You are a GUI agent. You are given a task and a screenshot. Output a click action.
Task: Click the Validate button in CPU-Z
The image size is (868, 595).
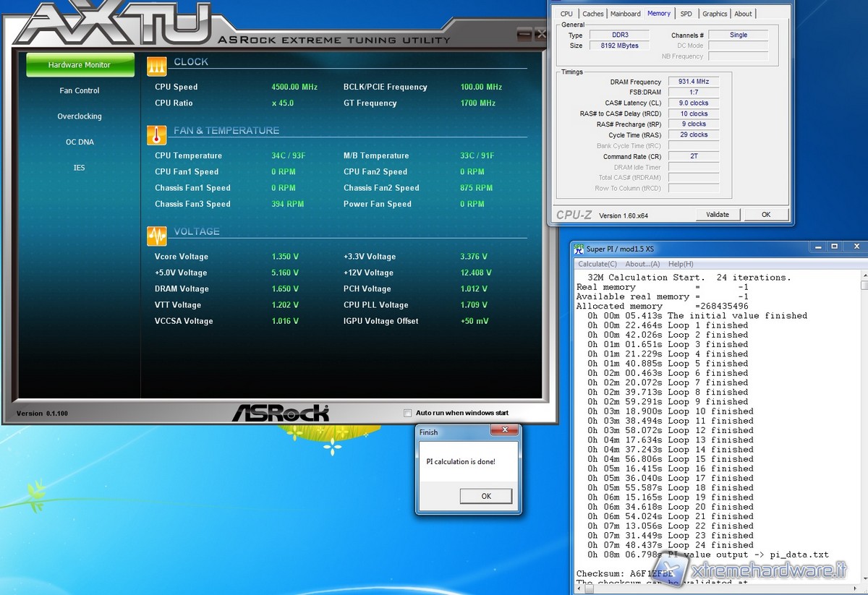(x=717, y=214)
